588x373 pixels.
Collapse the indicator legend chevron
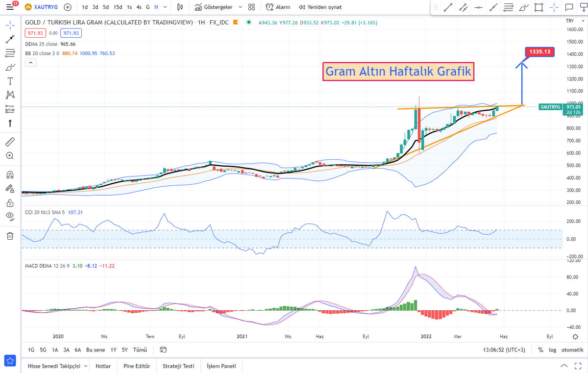click(30, 63)
